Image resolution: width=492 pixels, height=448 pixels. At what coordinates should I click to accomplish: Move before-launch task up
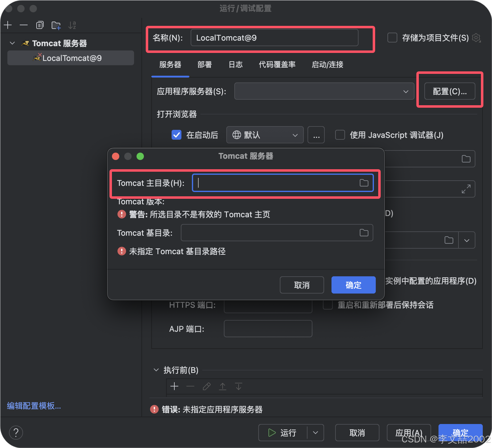(x=223, y=386)
